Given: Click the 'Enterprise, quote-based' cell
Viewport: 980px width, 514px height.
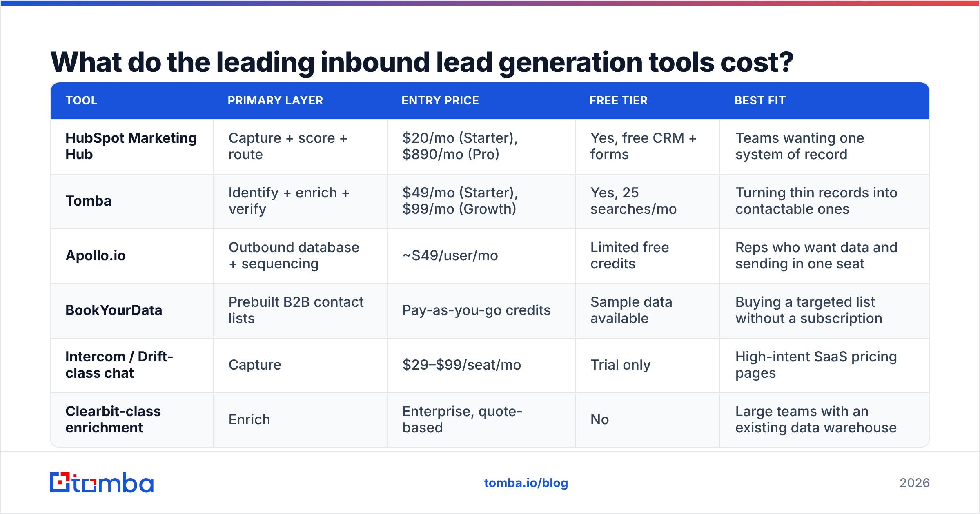Looking at the screenshot, I should (x=481, y=420).
